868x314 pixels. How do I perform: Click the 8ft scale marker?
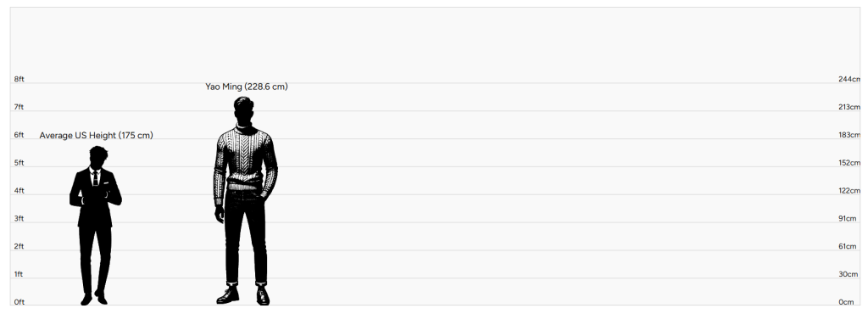point(19,79)
